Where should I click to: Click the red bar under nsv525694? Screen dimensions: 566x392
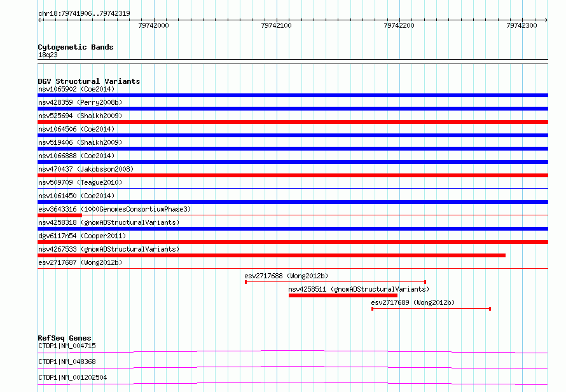coord(293,122)
